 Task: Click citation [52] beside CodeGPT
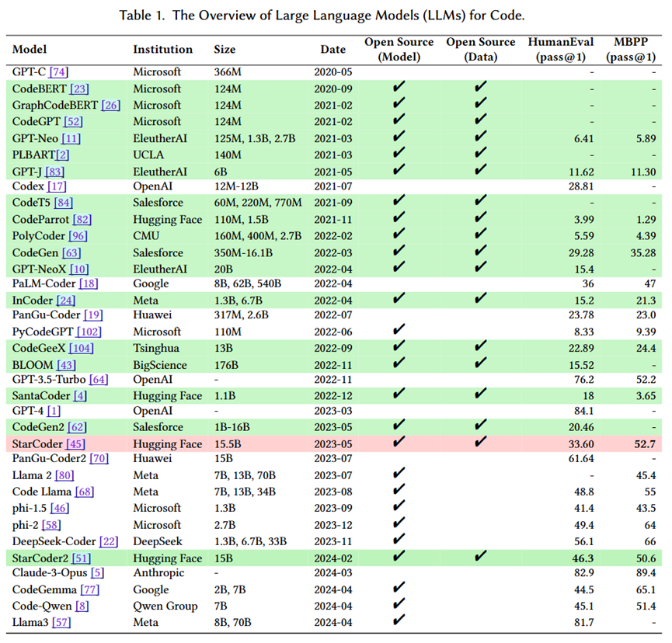click(x=73, y=122)
